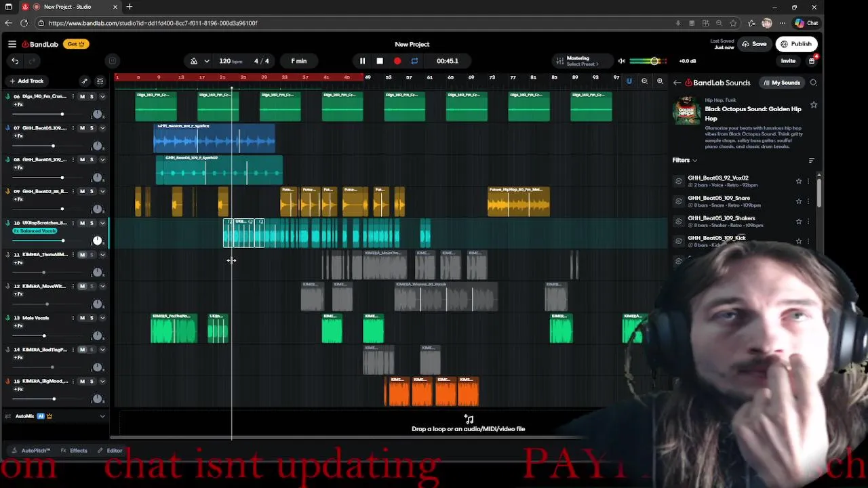Go back in BandLab Sounds panel
Image resolution: width=868 pixels, height=488 pixels.
tap(677, 83)
